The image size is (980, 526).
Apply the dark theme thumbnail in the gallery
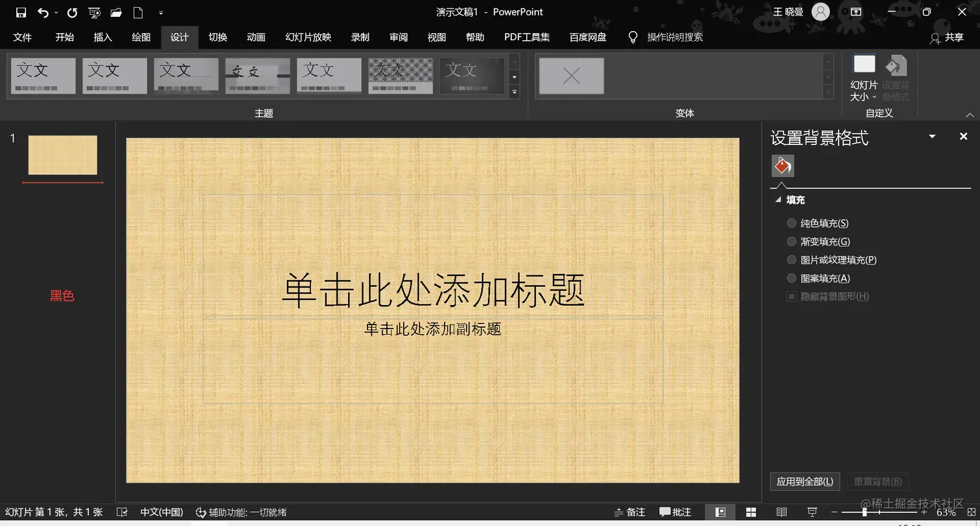tap(472, 76)
